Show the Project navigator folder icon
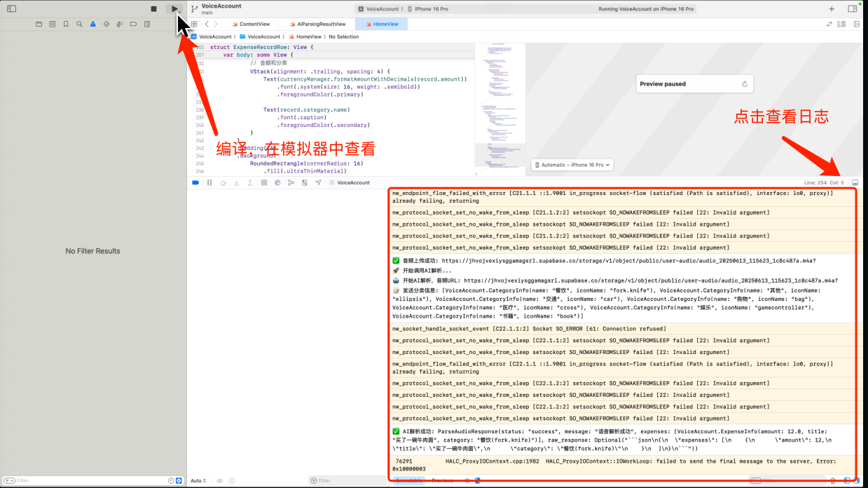 coord(39,24)
